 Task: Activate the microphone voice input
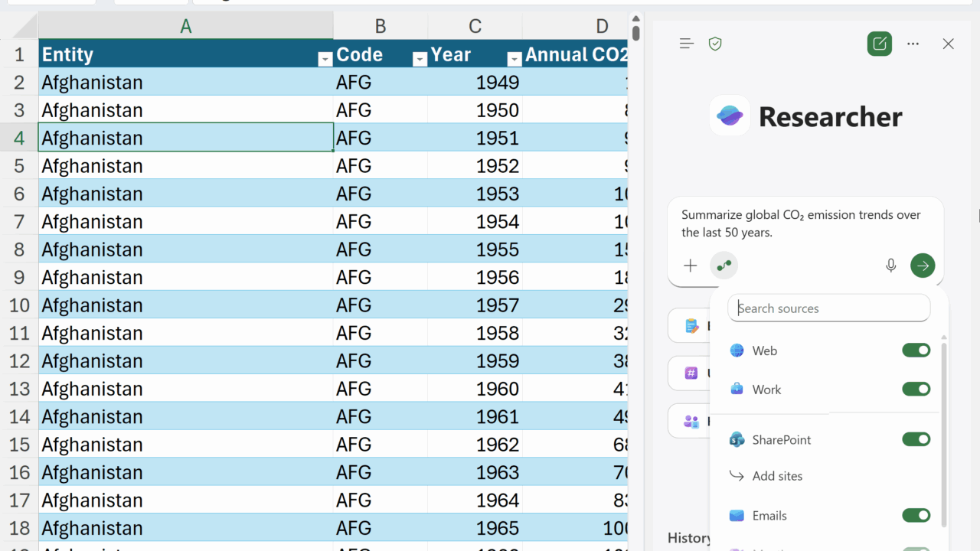pos(890,266)
